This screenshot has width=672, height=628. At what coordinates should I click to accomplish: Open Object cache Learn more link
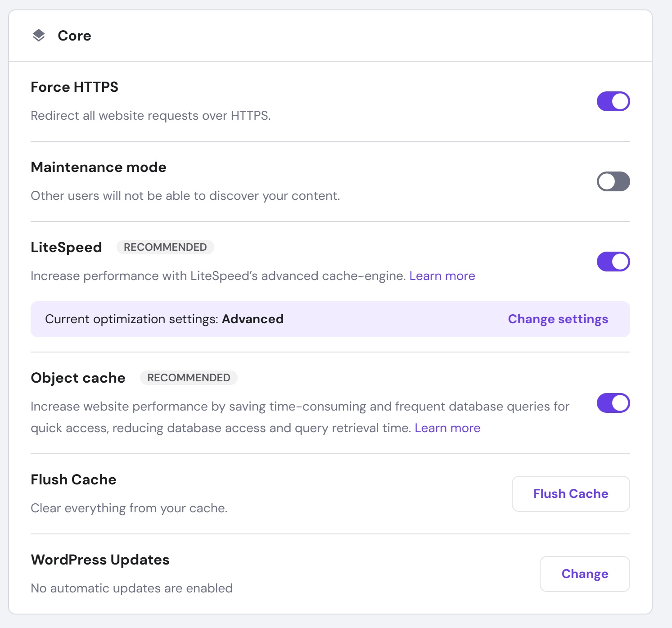point(447,428)
